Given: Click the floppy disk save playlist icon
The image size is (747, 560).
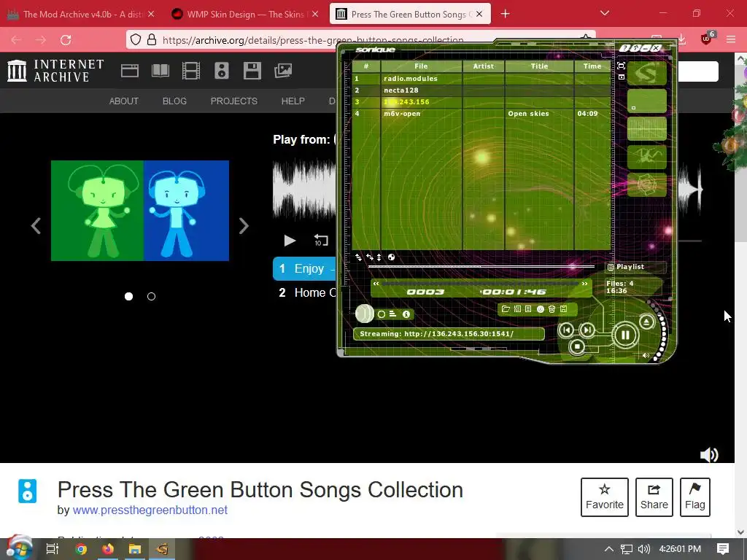Looking at the screenshot, I should (x=564, y=309).
